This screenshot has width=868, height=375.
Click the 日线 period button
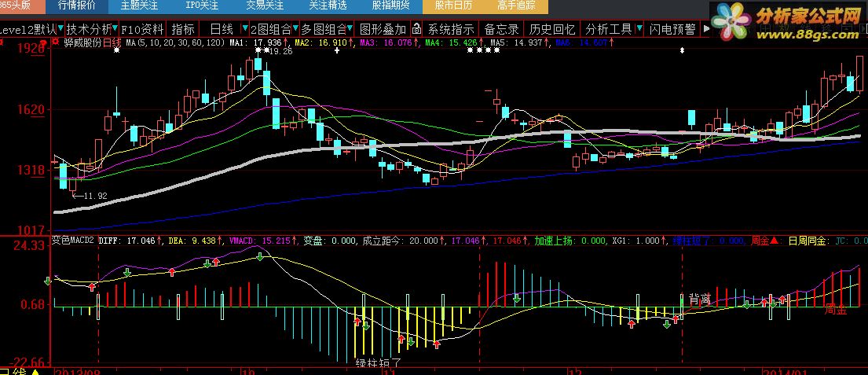pyautogui.click(x=222, y=29)
